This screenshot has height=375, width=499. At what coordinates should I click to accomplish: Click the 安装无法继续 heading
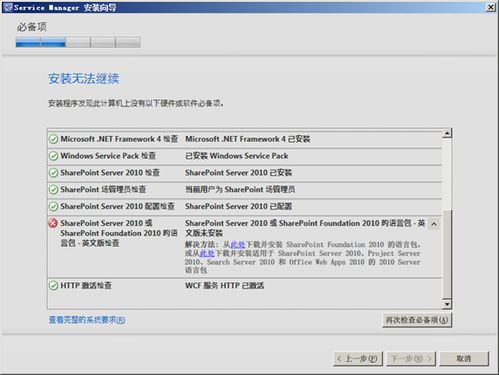click(x=84, y=79)
